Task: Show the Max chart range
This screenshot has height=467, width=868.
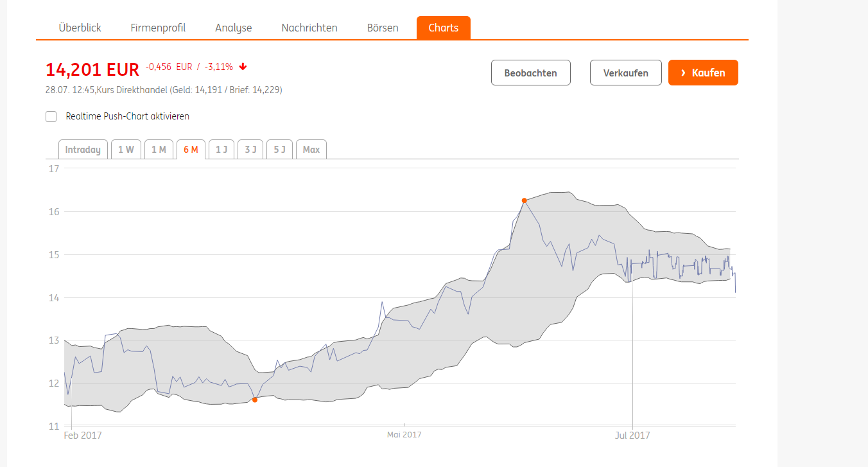Action: tap(311, 150)
